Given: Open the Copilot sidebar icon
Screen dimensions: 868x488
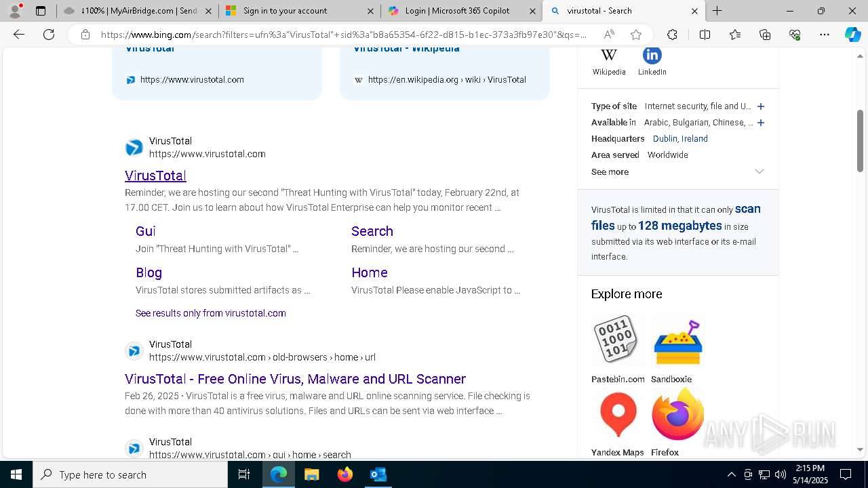Looking at the screenshot, I should click(x=852, y=35).
